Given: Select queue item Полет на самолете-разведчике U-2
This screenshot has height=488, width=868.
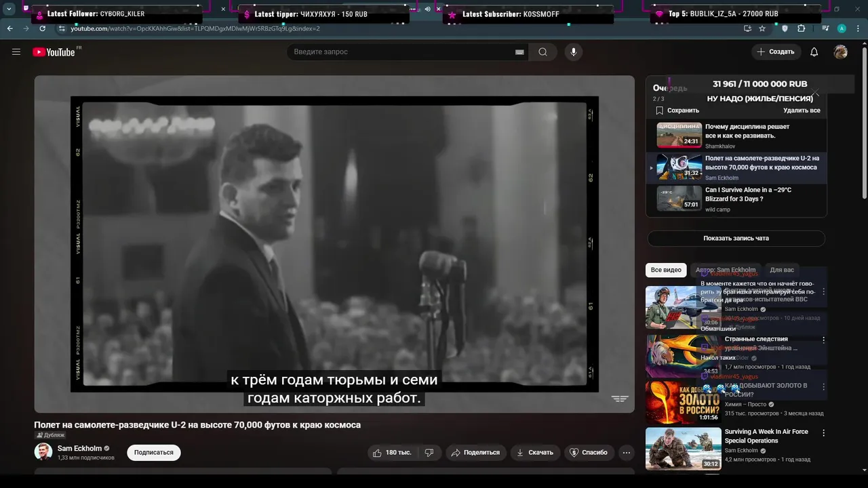Looking at the screenshot, I should tap(736, 167).
